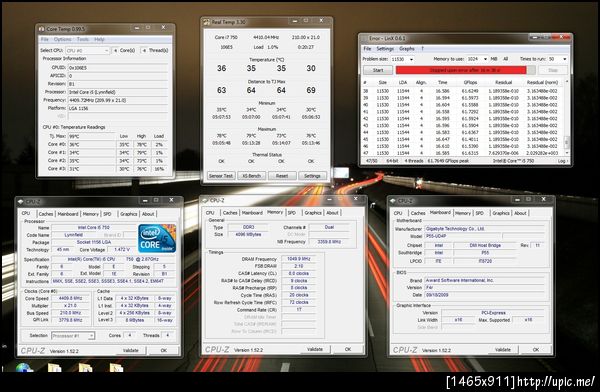
Task: Open the Settings menu in LinX
Action: coord(385,49)
